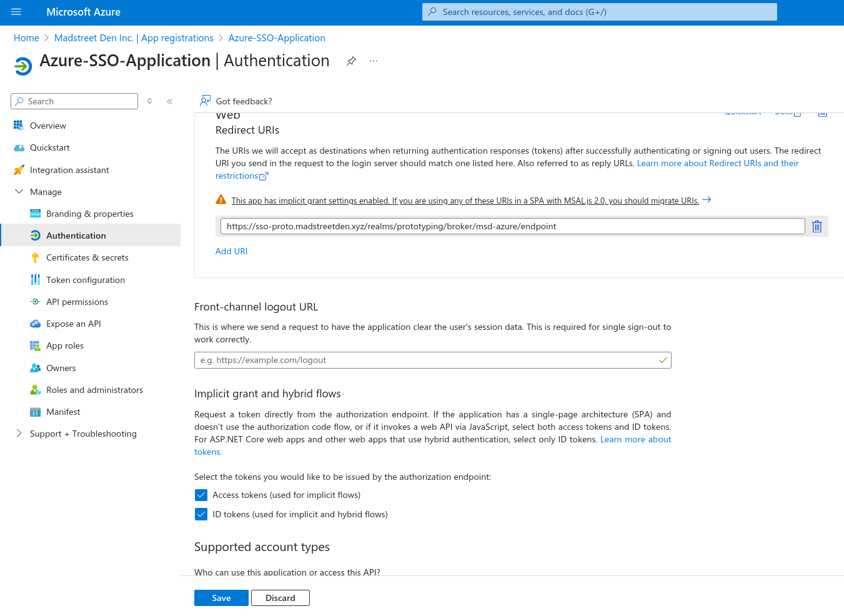Expand Support + Troubleshooting section
Image resolution: width=844 pixels, height=616 pixels.
click(x=19, y=434)
